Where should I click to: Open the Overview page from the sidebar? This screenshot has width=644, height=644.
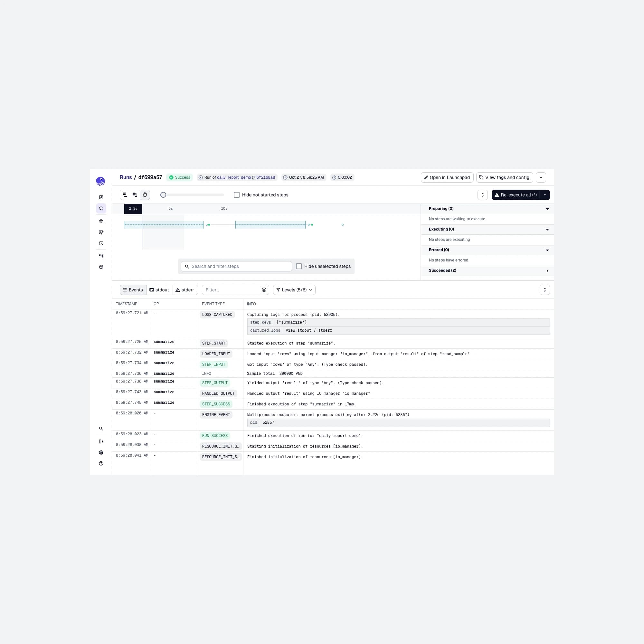point(101,197)
